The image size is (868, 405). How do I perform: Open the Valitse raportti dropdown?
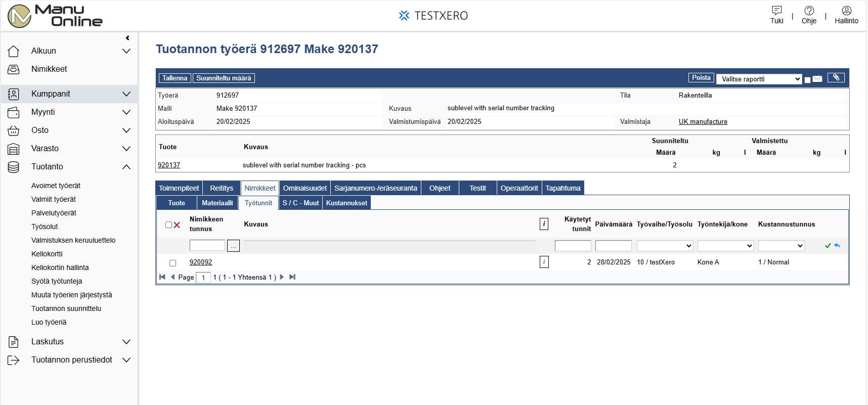click(x=759, y=79)
